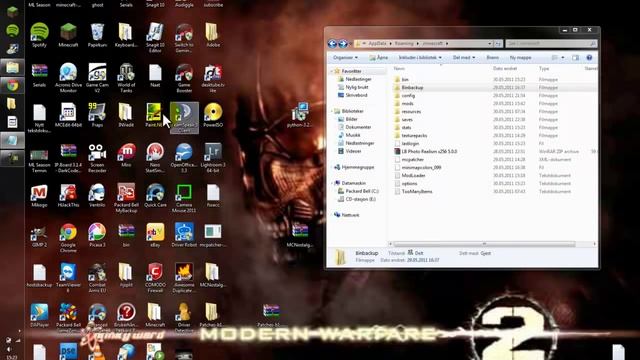Click the Chrome icon in taskbar
Image resolution: width=640 pixels, height=360 pixels.
(x=12, y=85)
